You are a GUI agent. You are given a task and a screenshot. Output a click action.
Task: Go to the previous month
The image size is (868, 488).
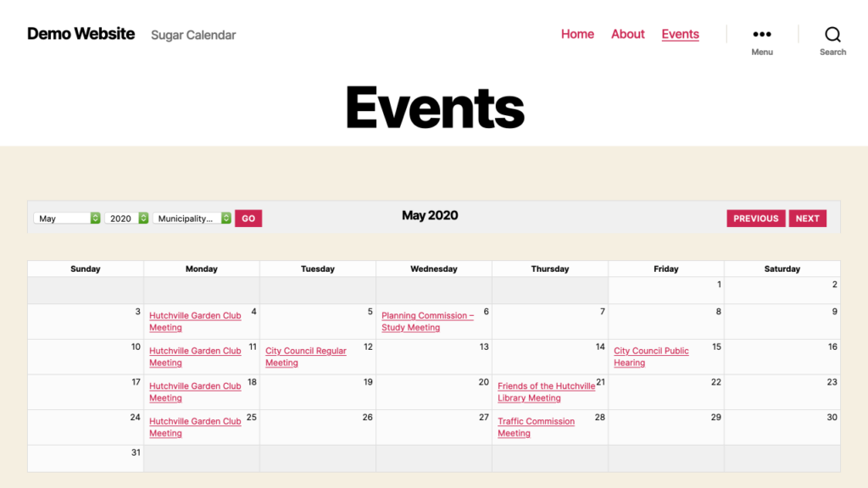755,218
